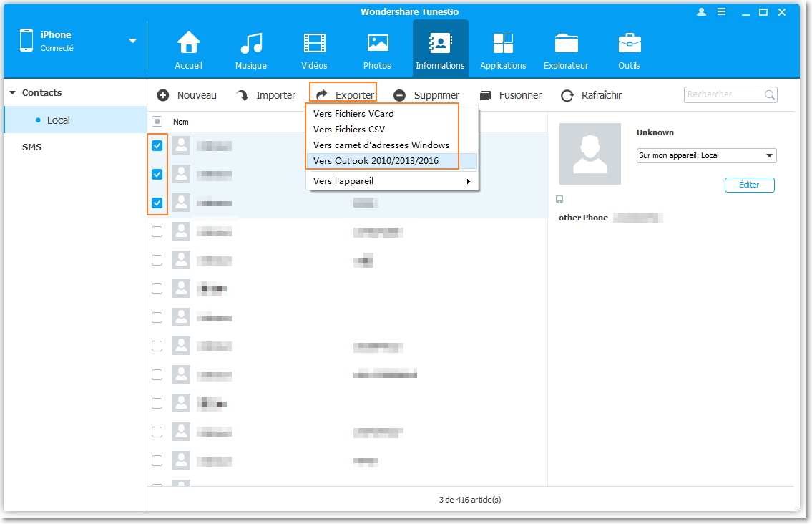The image size is (812, 524).
Task: Uncheck the third selected contact checkbox
Action: 157,203
